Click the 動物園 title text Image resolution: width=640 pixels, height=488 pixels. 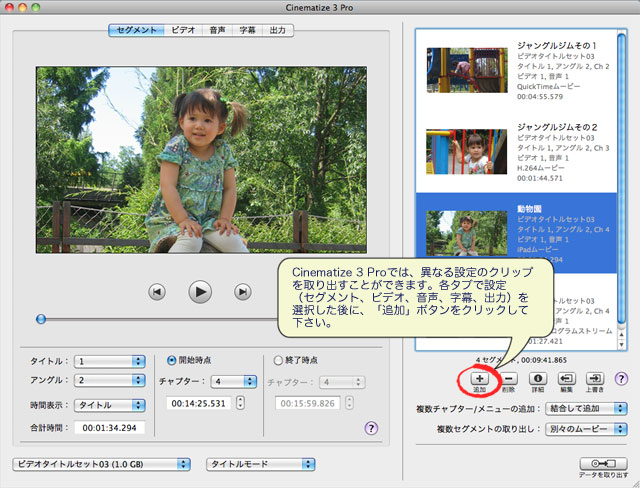pyautogui.click(x=529, y=209)
